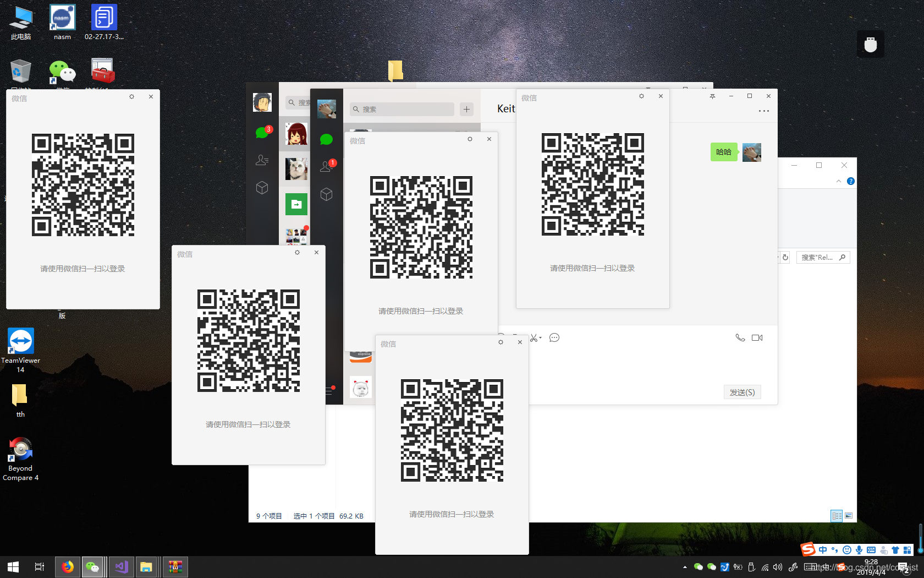
Task: Pin the WeChat window on top
Action: point(712,96)
